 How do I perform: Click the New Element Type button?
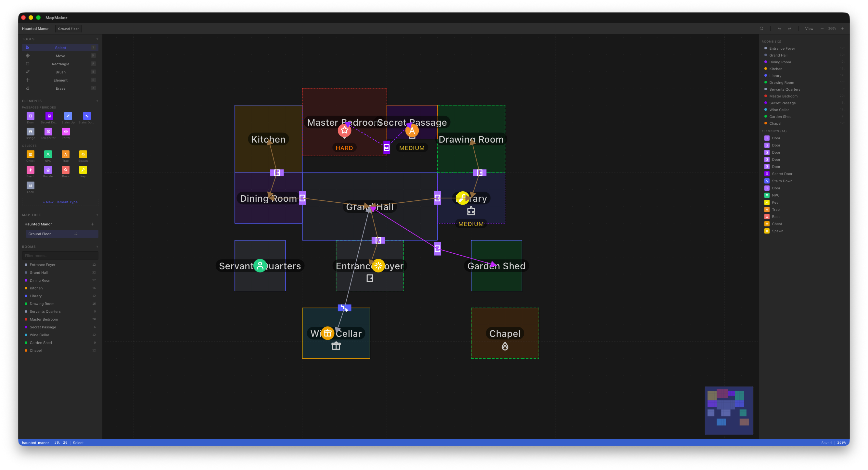(60, 202)
